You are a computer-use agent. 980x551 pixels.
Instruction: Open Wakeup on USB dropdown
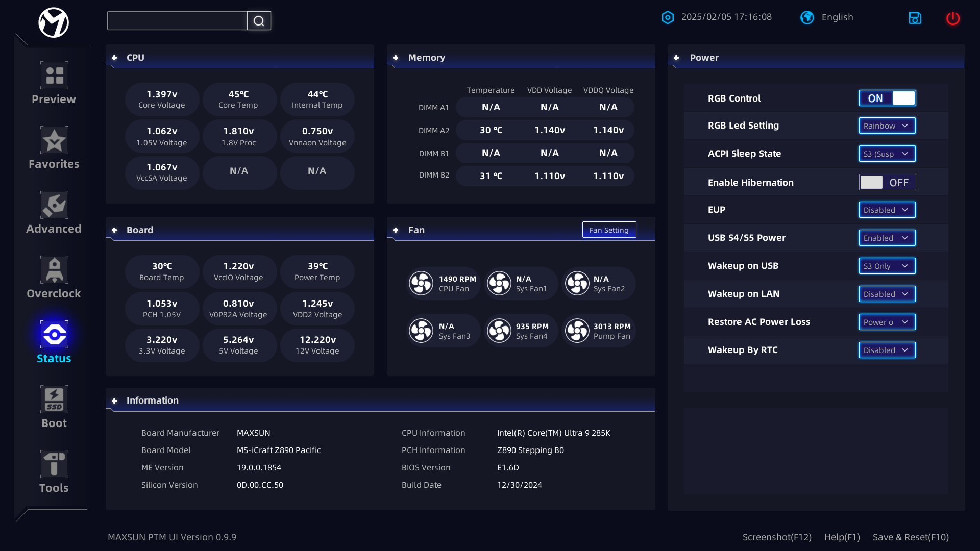[x=887, y=266]
